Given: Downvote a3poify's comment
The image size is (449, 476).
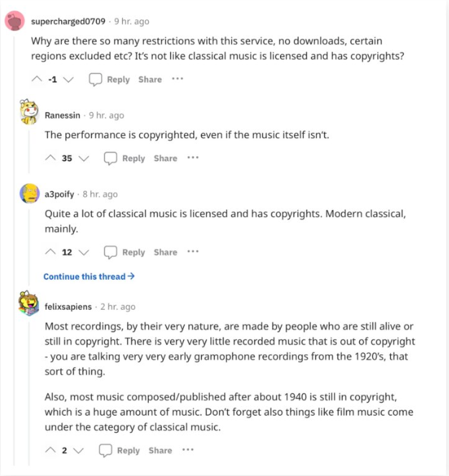Looking at the screenshot, I should click(x=84, y=252).
